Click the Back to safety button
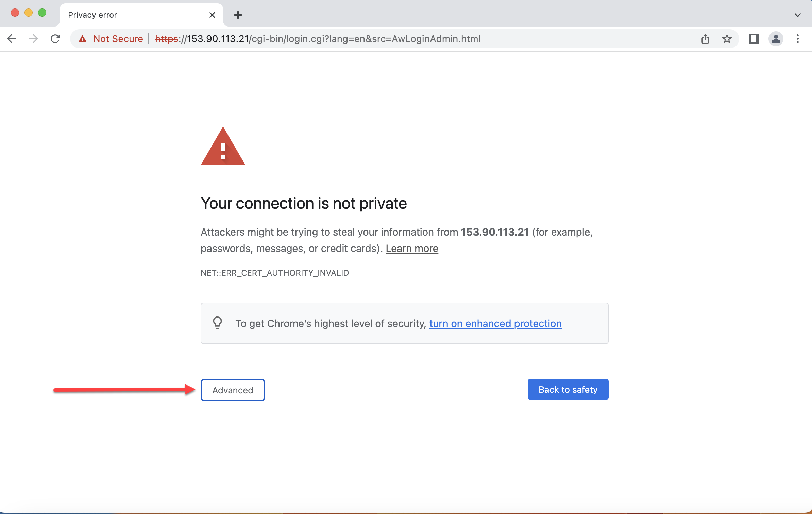Screen dimensions: 812x514 click(x=568, y=389)
